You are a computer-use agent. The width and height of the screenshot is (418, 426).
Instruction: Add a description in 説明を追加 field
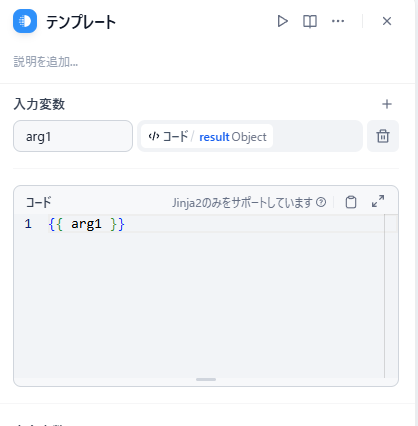(x=46, y=62)
